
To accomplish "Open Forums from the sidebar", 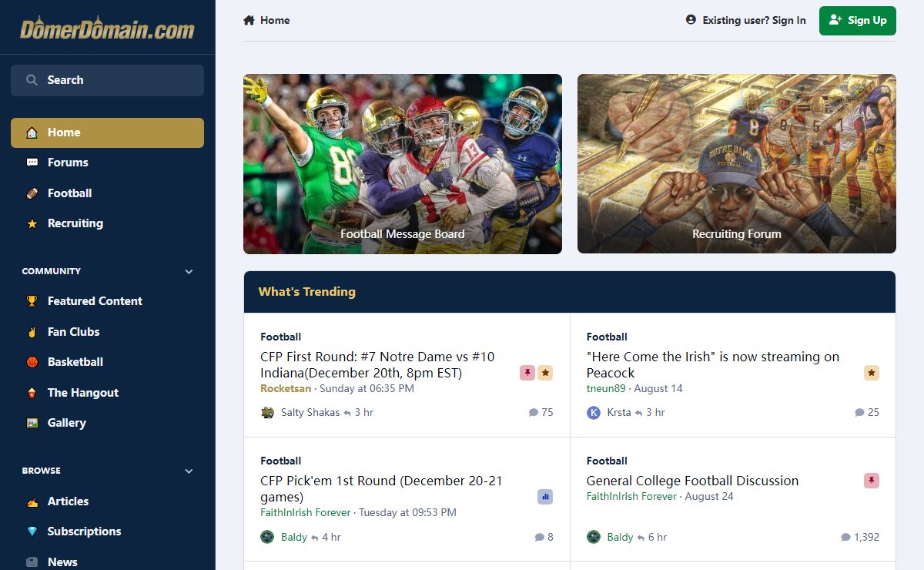I will click(107, 163).
